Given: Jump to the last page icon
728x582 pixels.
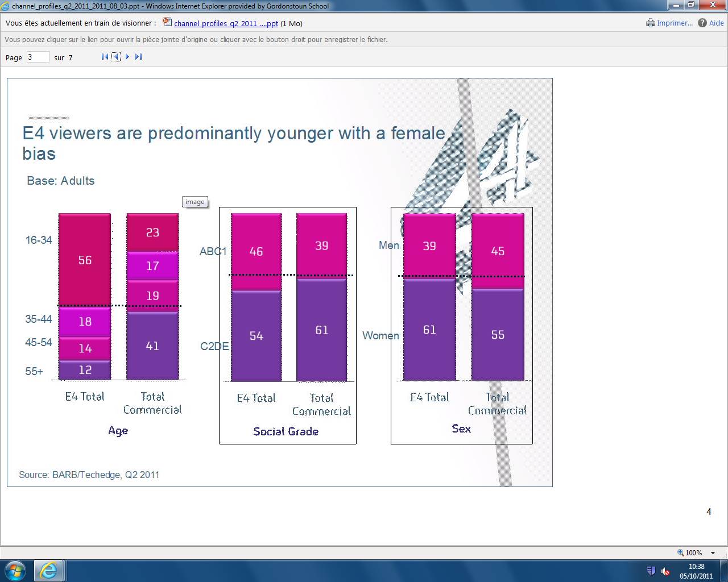Looking at the screenshot, I should [x=138, y=57].
